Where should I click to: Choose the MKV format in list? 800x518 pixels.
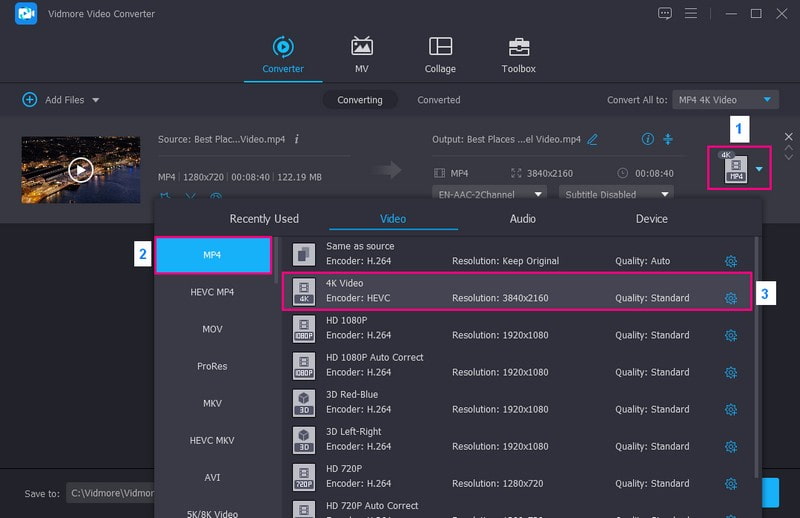212,403
